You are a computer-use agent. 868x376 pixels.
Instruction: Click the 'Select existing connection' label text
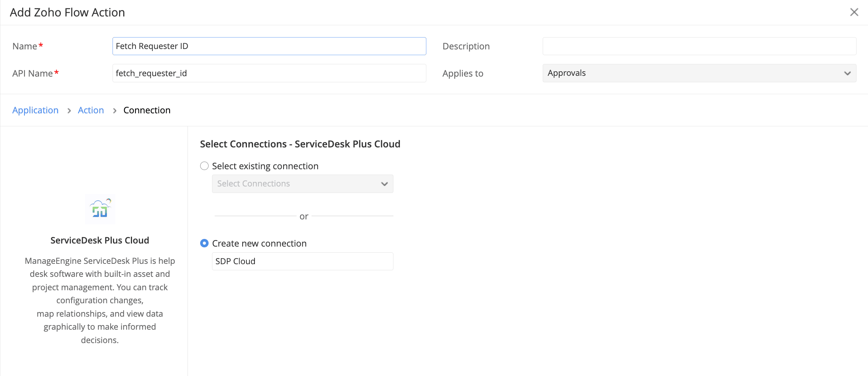[265, 166]
